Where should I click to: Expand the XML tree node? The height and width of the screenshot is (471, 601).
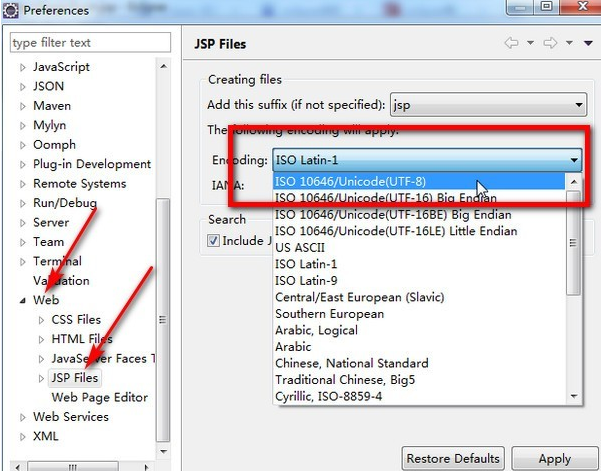pyautogui.click(x=23, y=437)
